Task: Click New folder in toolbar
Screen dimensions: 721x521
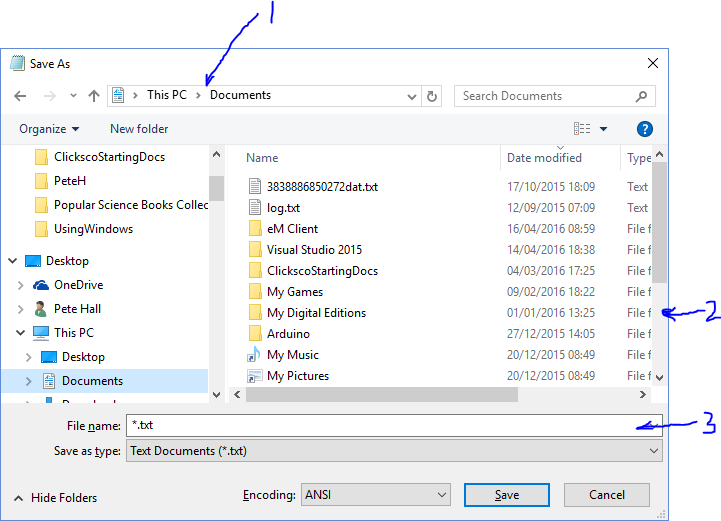Action: pos(139,129)
